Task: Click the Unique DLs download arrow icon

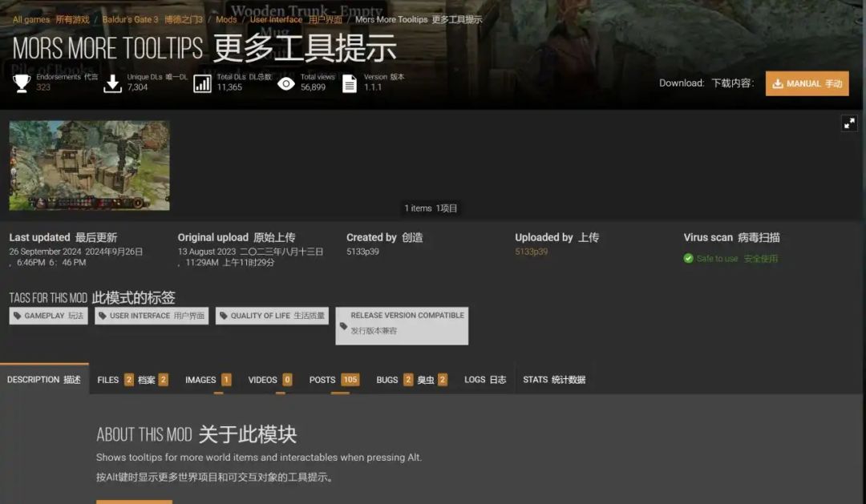Action: pos(112,83)
